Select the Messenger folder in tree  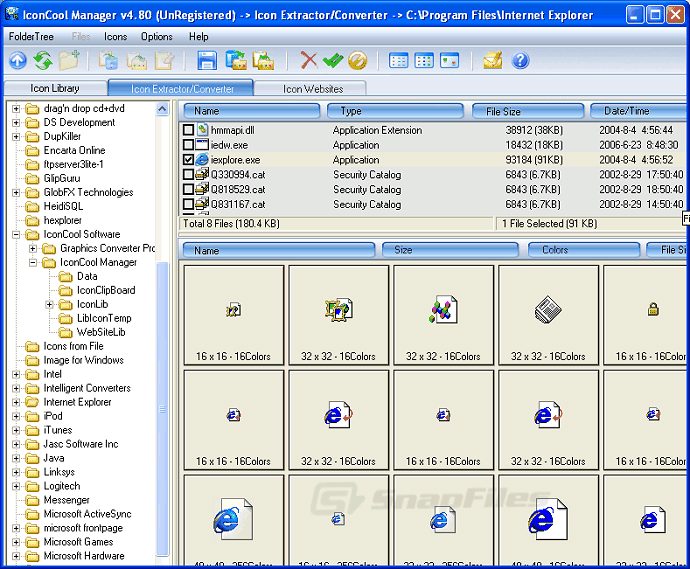66,500
